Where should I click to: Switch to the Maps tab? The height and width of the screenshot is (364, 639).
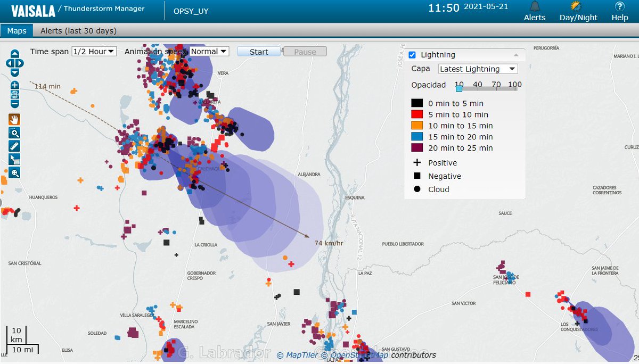[x=17, y=31]
